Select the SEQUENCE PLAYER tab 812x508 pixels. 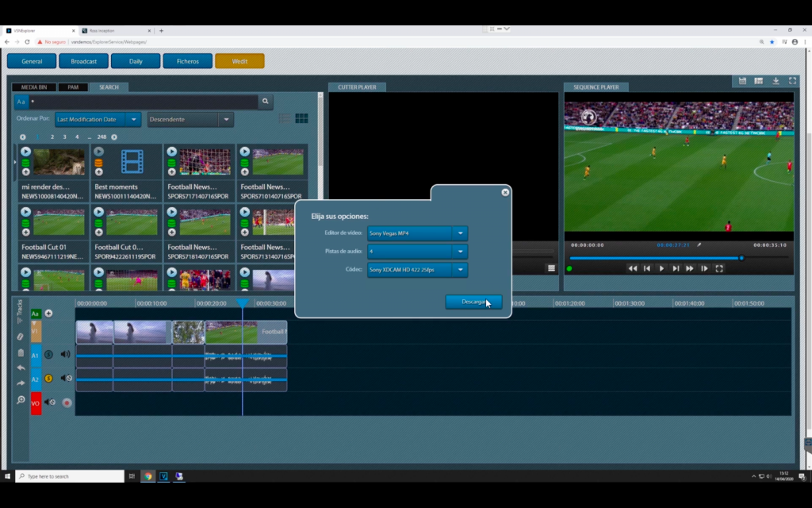click(596, 87)
